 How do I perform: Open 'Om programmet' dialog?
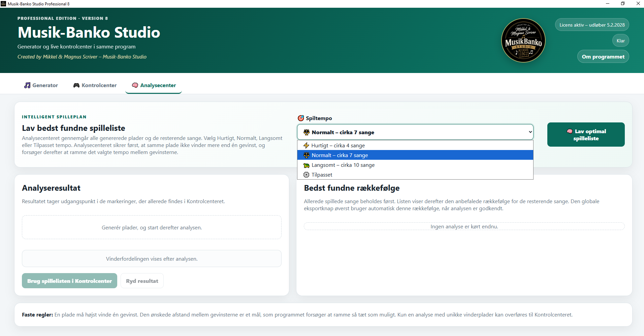coord(603,57)
